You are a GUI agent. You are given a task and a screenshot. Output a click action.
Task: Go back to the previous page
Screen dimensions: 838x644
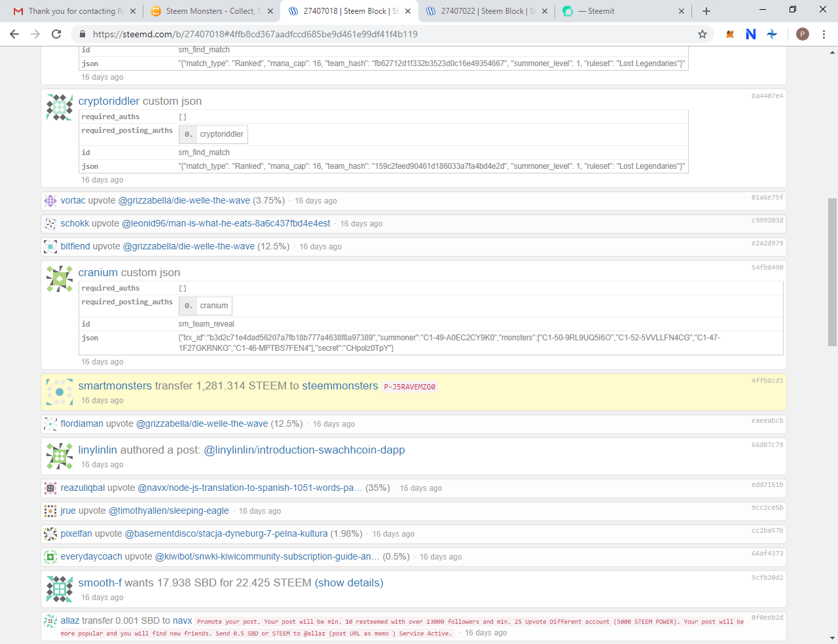tap(14, 34)
